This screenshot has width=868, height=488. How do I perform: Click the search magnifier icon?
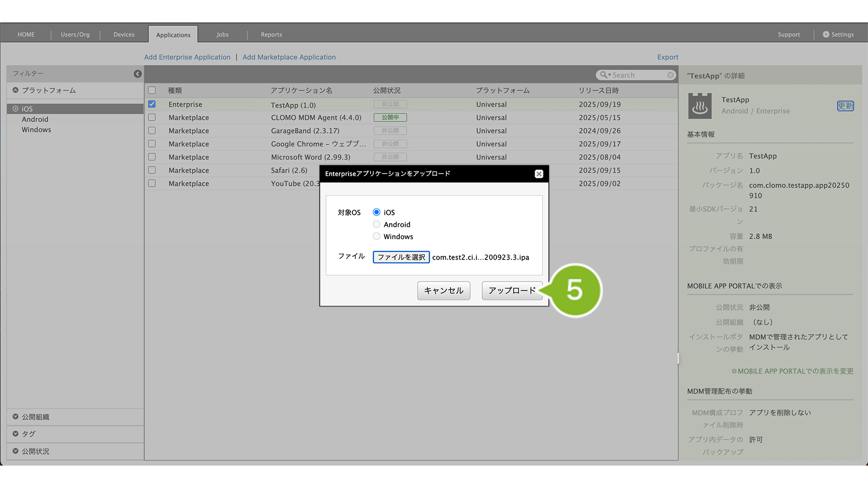tap(604, 75)
